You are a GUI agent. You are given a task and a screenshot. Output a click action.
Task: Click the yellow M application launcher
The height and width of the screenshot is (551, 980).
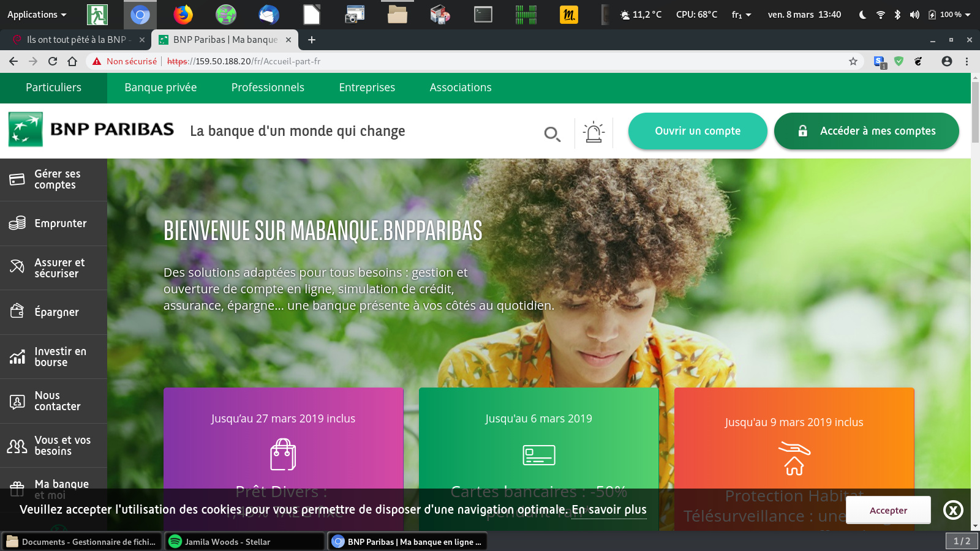(x=569, y=15)
